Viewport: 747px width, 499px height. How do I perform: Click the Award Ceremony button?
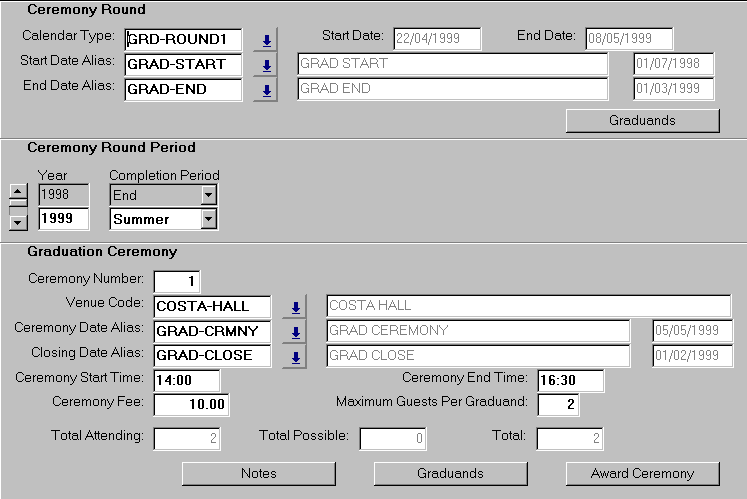click(x=642, y=473)
